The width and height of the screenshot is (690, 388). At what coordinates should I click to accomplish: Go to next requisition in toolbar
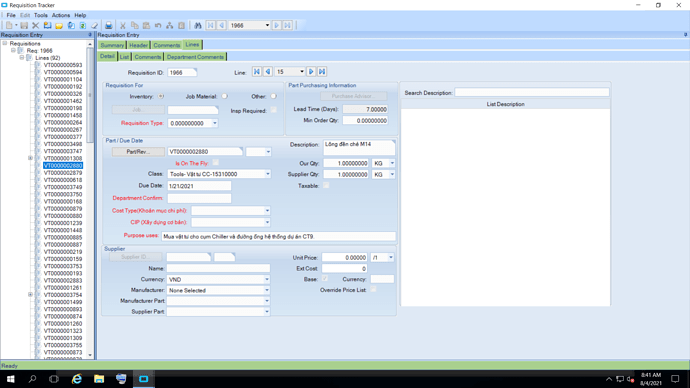(276, 26)
